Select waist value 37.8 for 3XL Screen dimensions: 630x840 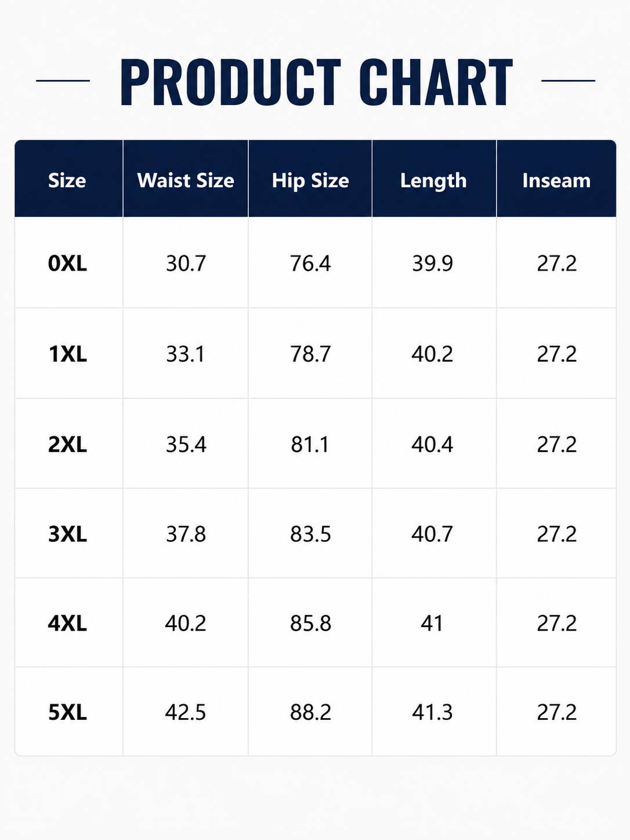[186, 534]
